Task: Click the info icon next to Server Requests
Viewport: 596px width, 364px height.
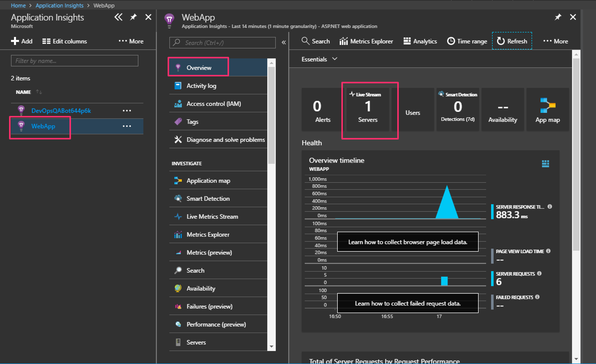Action: click(539, 273)
